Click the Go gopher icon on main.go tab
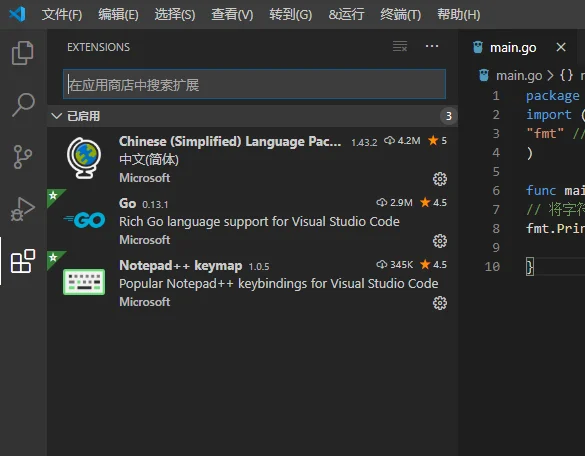Screen dimensions: 585x456 (478, 47)
